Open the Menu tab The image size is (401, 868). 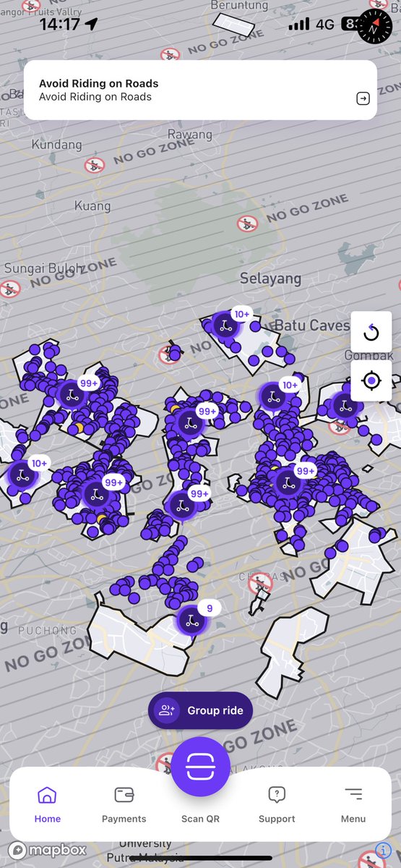click(x=353, y=804)
